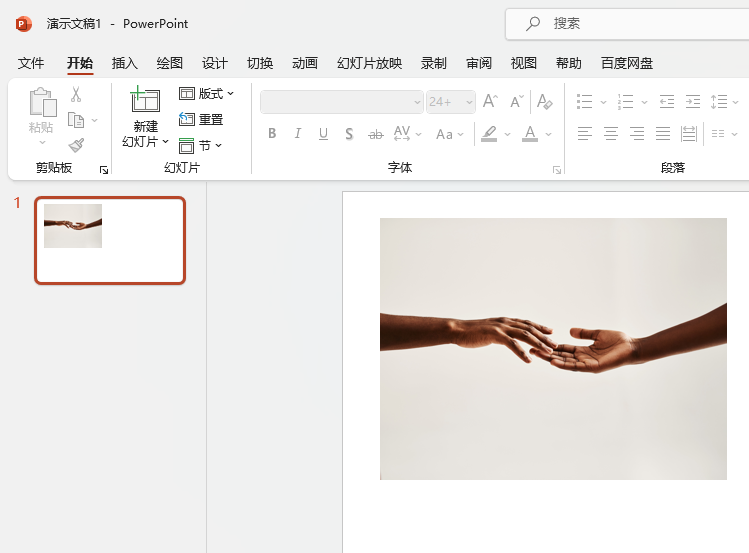Switch to the 切换 tab
The height and width of the screenshot is (553, 749).
pos(260,63)
